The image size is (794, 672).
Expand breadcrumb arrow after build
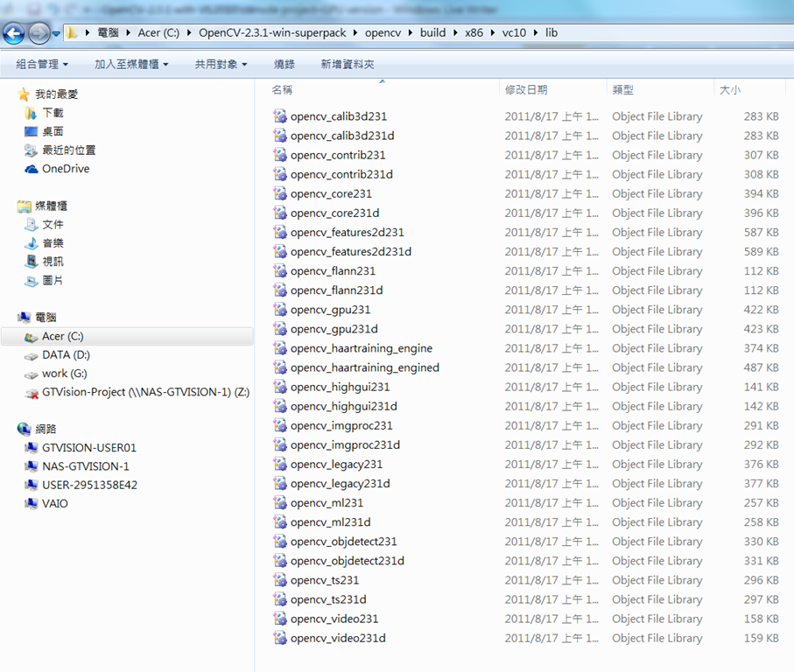tap(455, 33)
